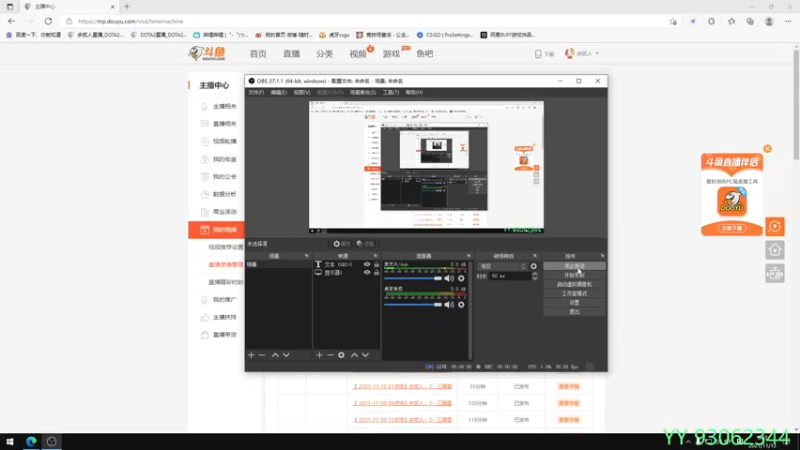800x450 pixels.
Task: Open the mic/Aux audio settings gear
Action: 461,279
